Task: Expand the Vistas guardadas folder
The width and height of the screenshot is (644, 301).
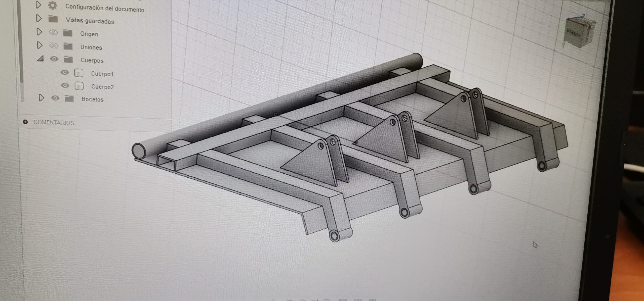Action: pos(39,18)
